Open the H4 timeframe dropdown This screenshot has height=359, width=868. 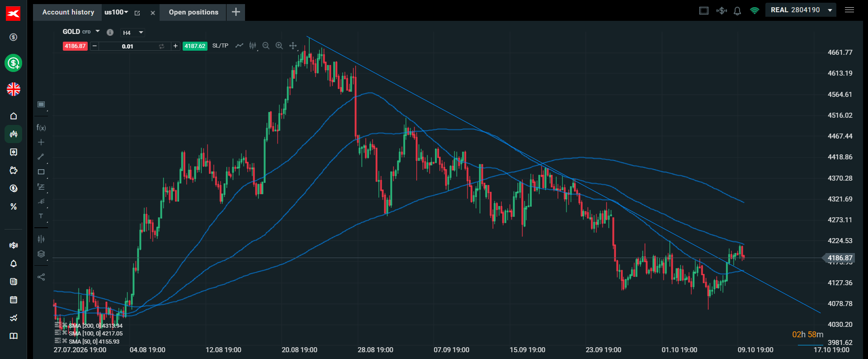pyautogui.click(x=133, y=33)
